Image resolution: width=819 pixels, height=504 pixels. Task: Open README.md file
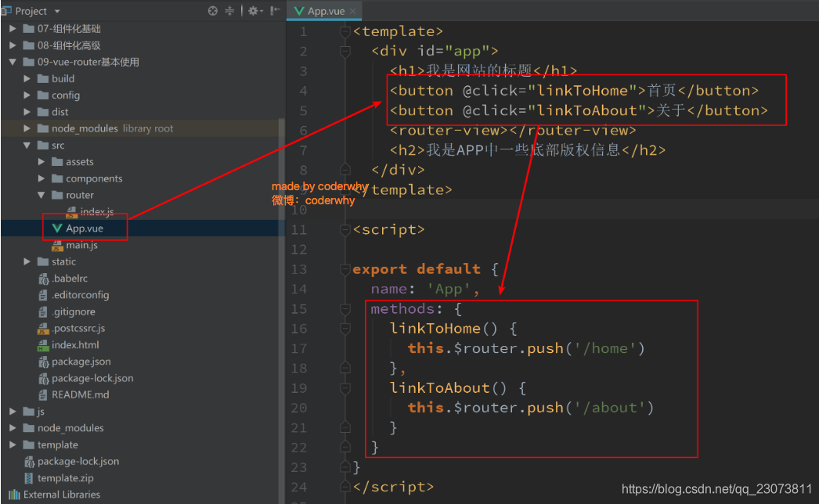click(x=81, y=395)
